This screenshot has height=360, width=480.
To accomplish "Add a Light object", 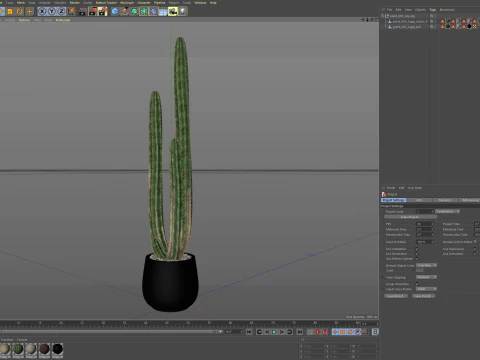I will (182, 12).
